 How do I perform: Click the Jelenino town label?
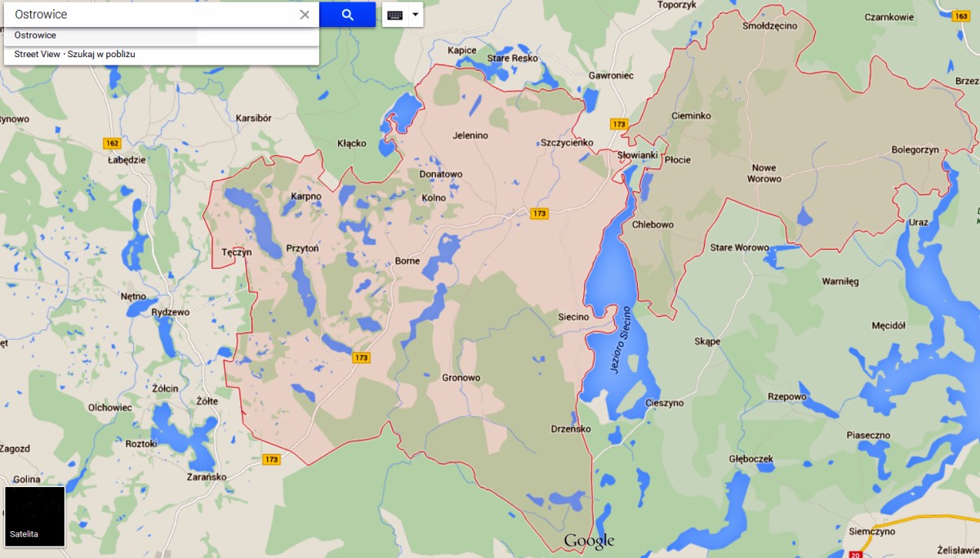(x=470, y=135)
